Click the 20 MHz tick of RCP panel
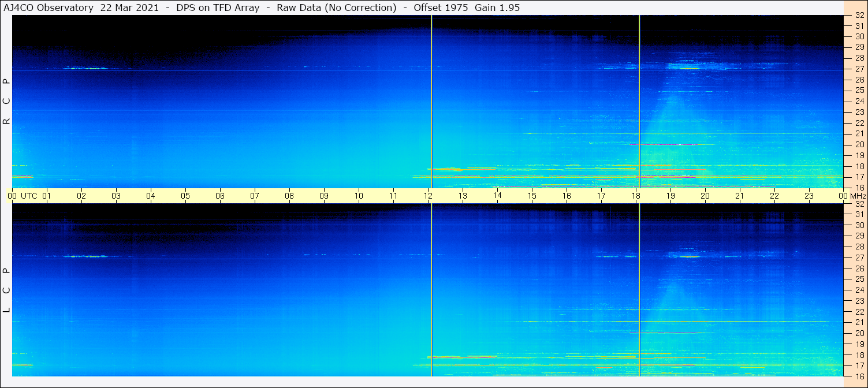This screenshot has height=388, width=868. [x=859, y=144]
